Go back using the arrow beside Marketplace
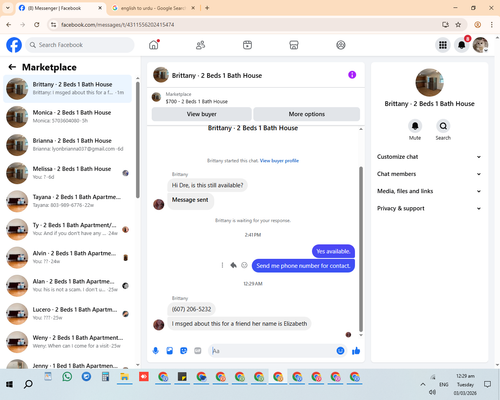 point(12,67)
